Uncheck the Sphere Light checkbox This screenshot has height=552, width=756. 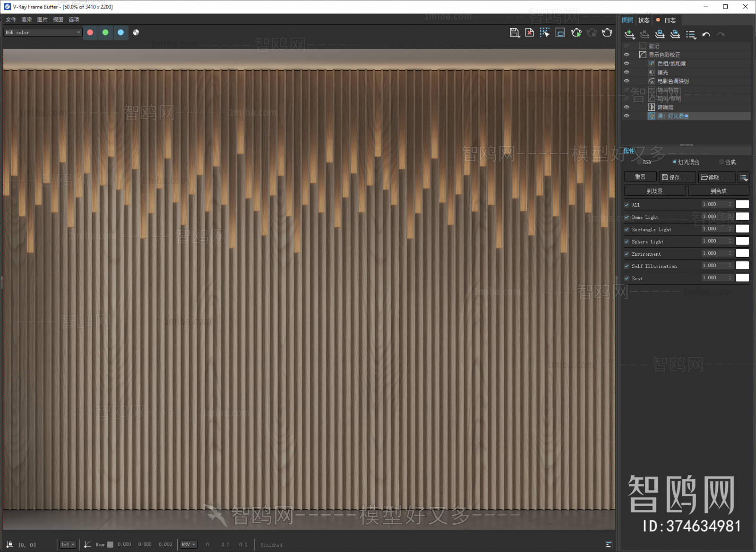click(x=627, y=242)
